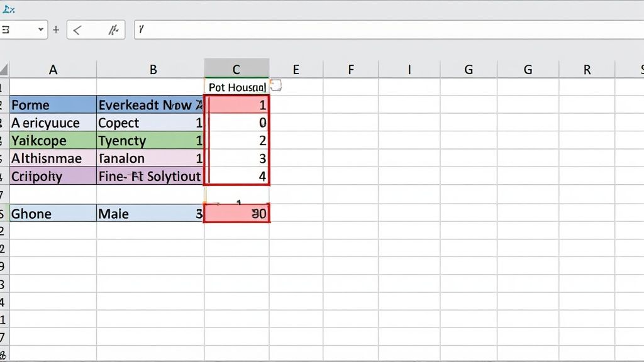The width and height of the screenshot is (644, 362).
Task: Click the cell containing Ghone
Action: click(x=53, y=213)
